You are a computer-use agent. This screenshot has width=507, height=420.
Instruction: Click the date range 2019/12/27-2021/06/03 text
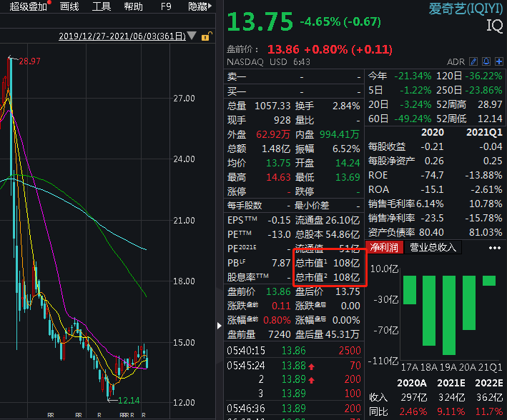pos(122,36)
